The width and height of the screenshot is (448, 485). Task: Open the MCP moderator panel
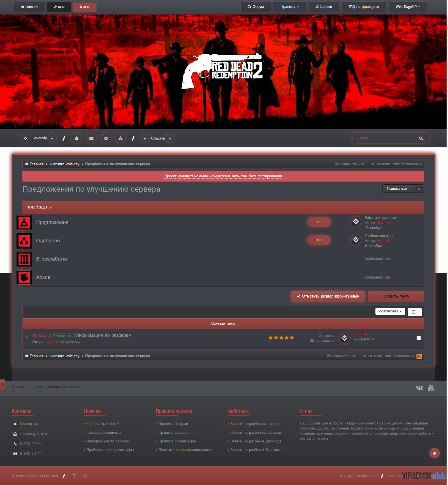coord(59,7)
